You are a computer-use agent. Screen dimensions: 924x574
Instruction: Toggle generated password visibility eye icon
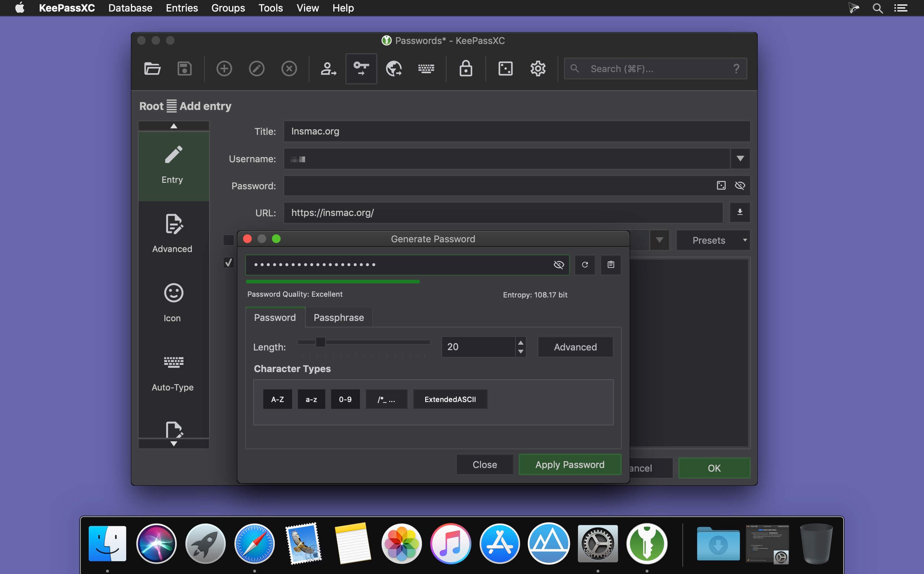tap(558, 265)
